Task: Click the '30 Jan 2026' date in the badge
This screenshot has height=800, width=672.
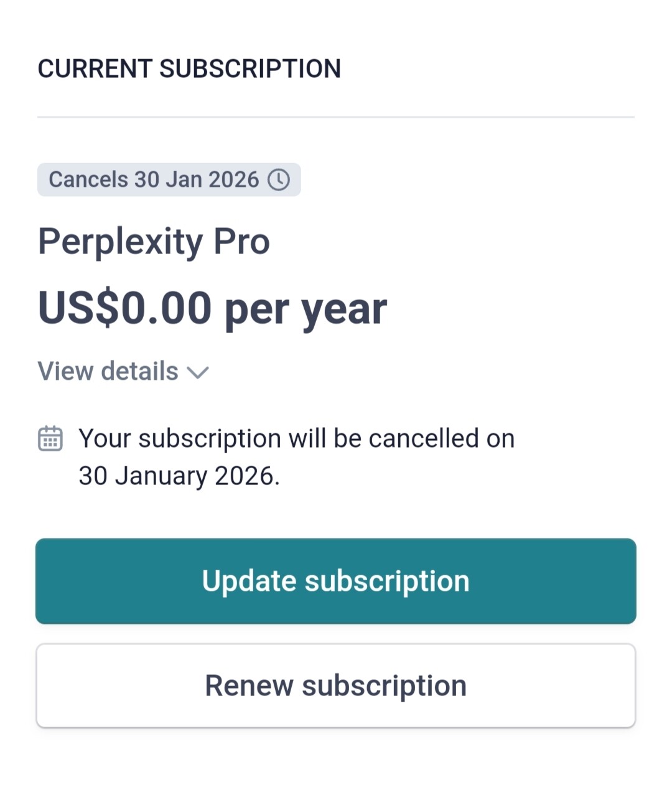Action: (x=197, y=180)
